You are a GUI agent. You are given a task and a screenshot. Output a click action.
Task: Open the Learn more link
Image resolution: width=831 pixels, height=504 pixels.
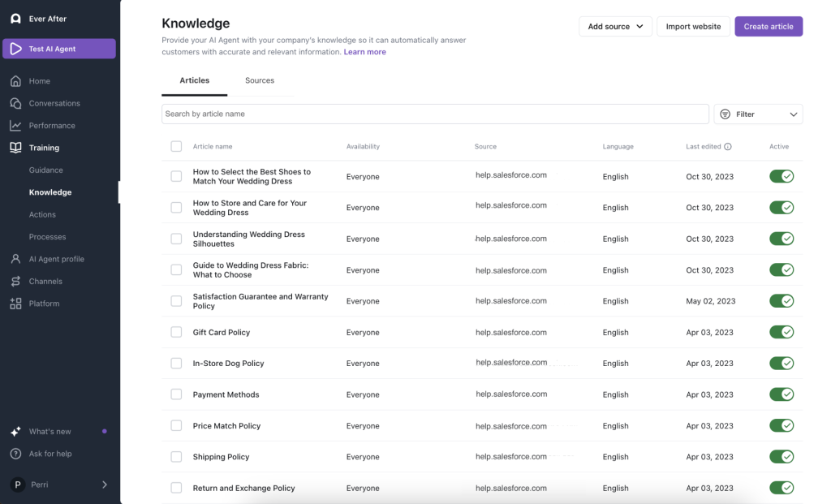(x=365, y=51)
